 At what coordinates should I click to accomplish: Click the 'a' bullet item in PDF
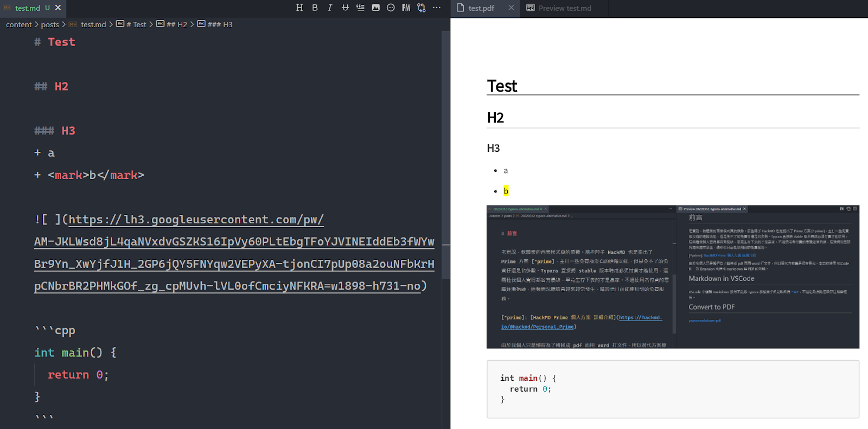click(x=506, y=170)
